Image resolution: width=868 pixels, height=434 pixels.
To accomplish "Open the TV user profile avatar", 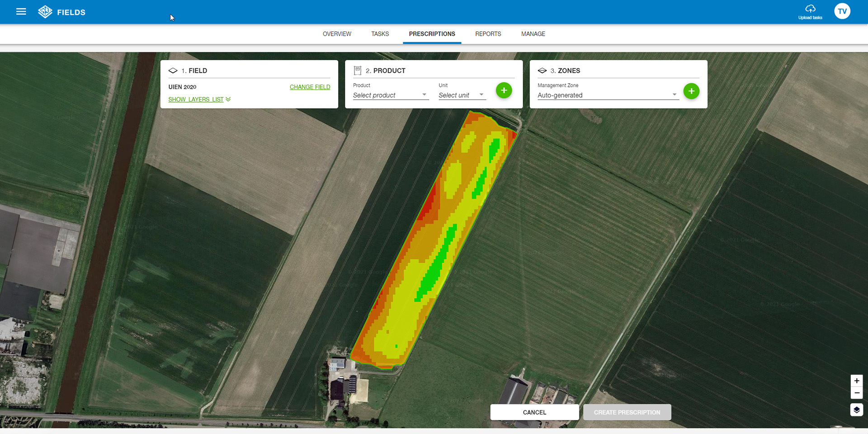I will [842, 11].
